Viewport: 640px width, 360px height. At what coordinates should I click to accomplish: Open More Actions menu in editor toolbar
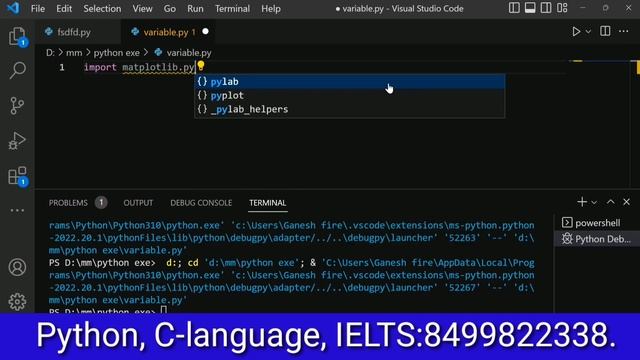click(623, 31)
